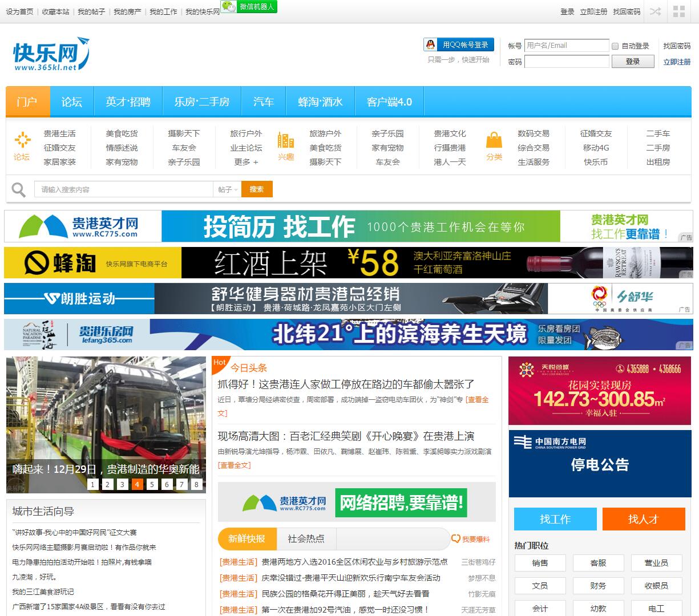Open the 快乐币 category link

tap(596, 162)
